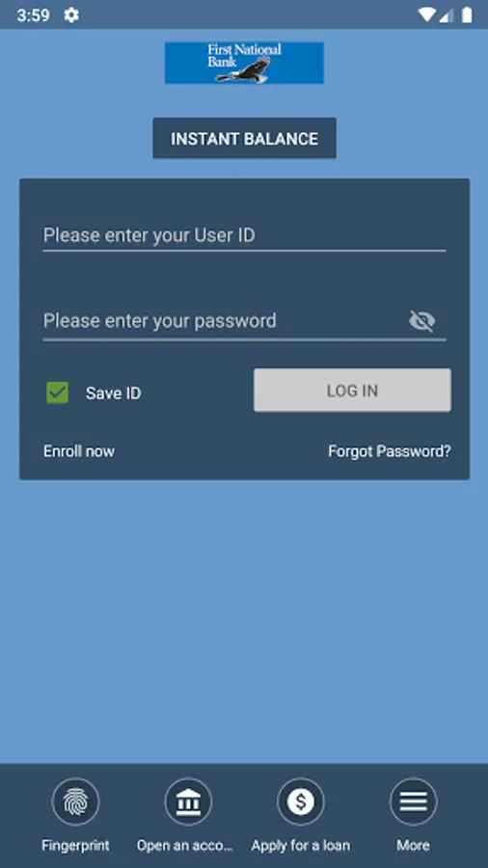Tap the Save ID label
Image resolution: width=488 pixels, height=868 pixels.
114,393
